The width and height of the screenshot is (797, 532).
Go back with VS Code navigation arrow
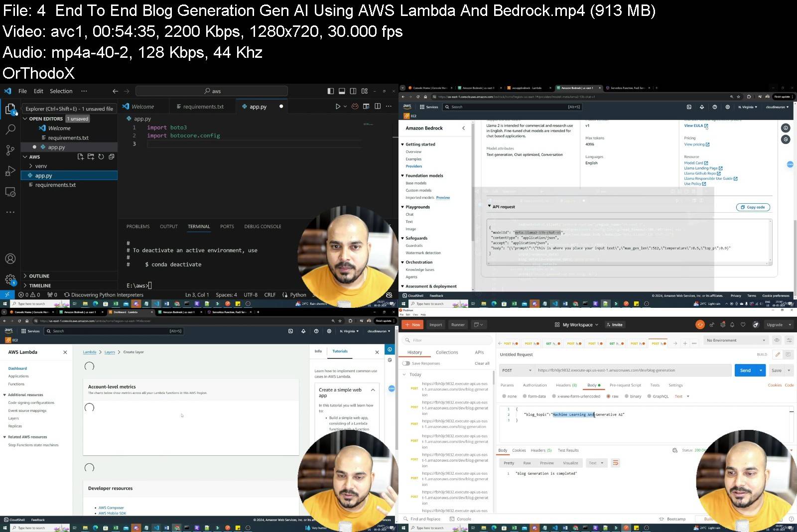pyautogui.click(x=116, y=91)
